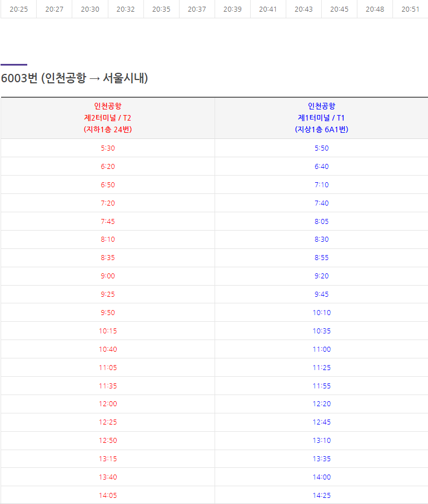Select the T2 departure 10:40

pos(108,349)
